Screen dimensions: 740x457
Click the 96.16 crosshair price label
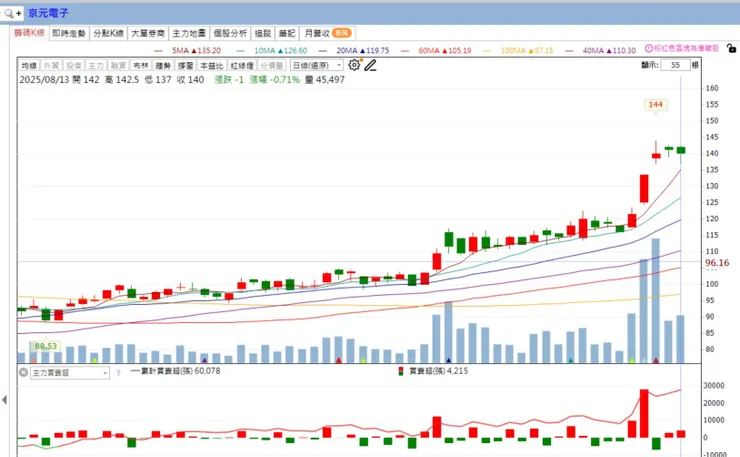(x=717, y=262)
